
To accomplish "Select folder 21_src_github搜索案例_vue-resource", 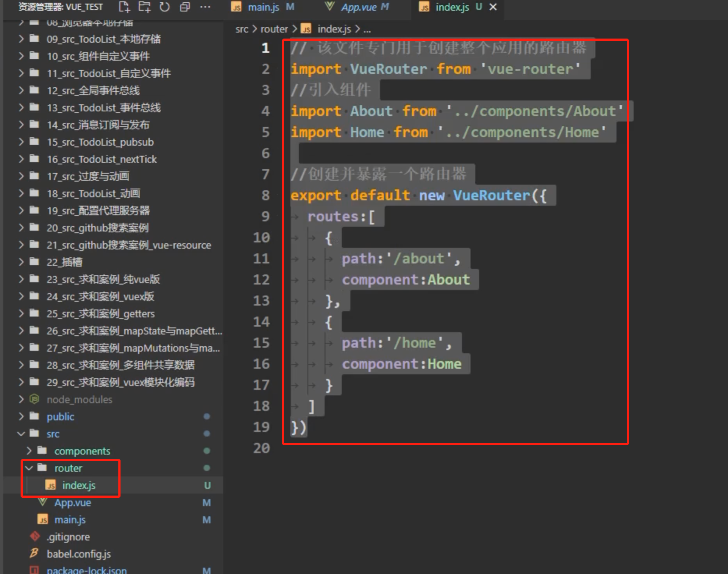I will pos(129,245).
